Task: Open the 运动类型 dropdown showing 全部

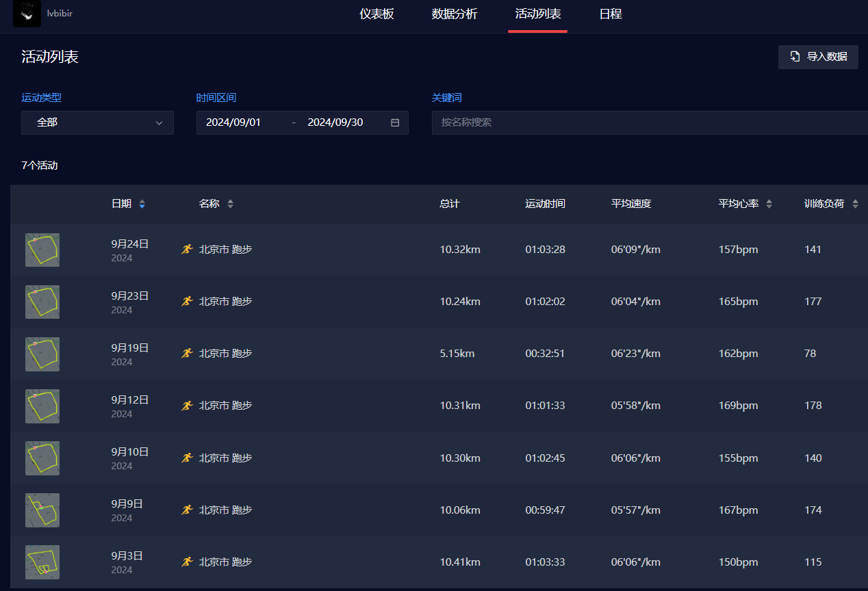Action: pos(97,122)
